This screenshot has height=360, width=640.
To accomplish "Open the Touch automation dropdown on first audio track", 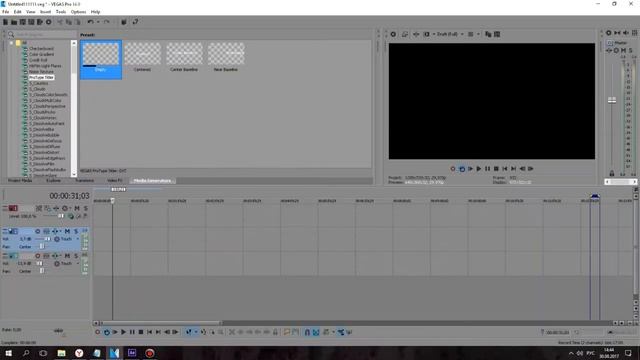I will pyautogui.click(x=78, y=239).
